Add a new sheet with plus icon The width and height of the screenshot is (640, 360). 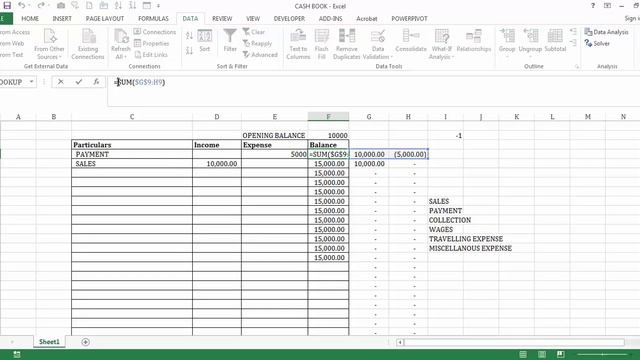[85, 342]
